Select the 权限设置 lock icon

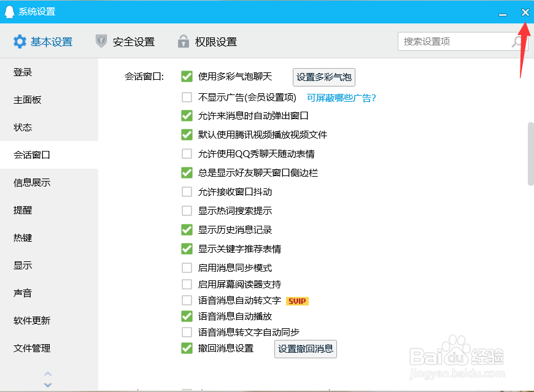184,41
